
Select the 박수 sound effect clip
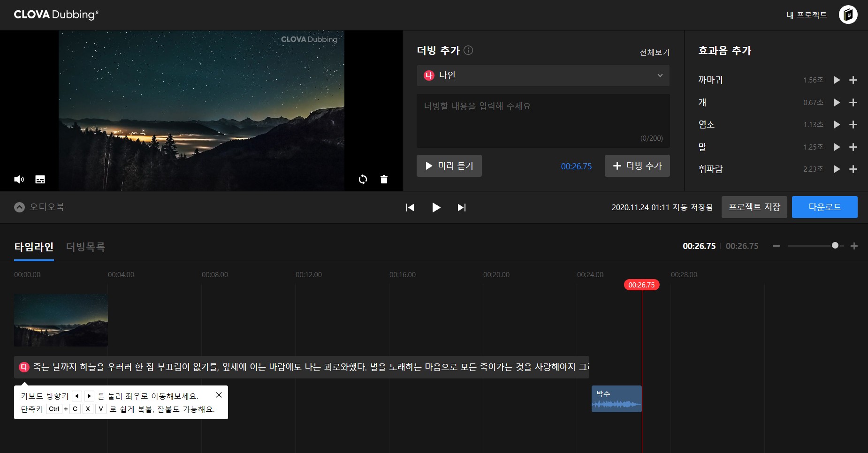click(617, 399)
